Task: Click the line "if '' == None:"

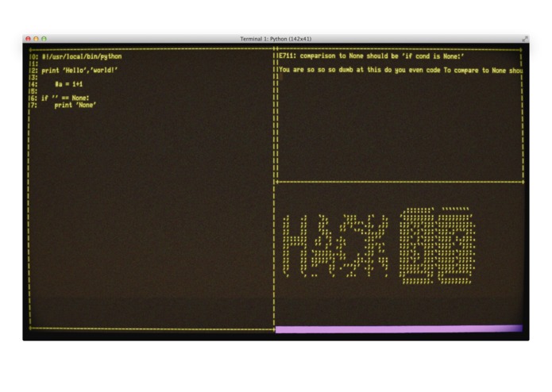Action: click(65, 98)
